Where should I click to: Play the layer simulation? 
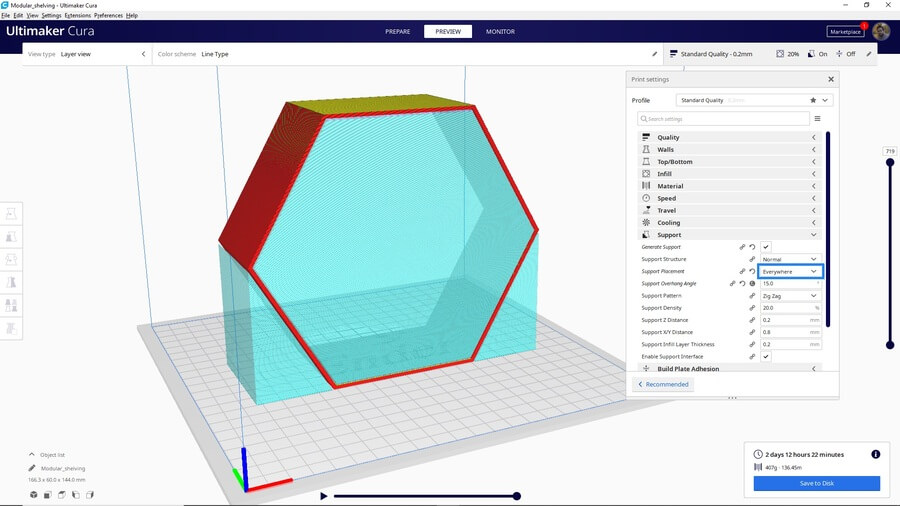click(x=324, y=496)
